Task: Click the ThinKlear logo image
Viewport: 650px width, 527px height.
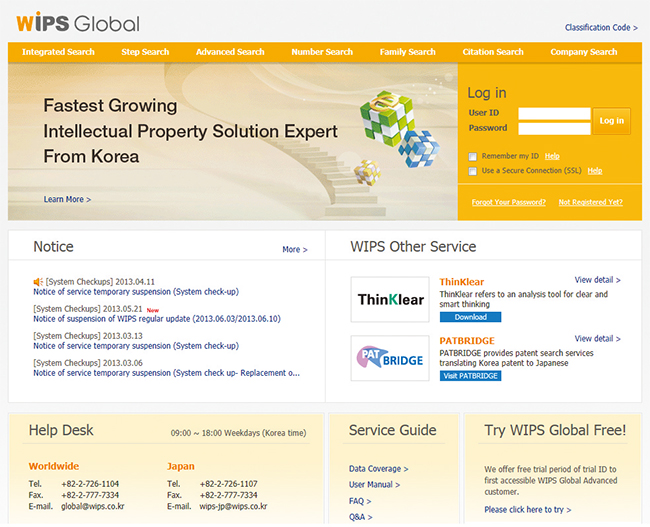Action: coord(391,299)
